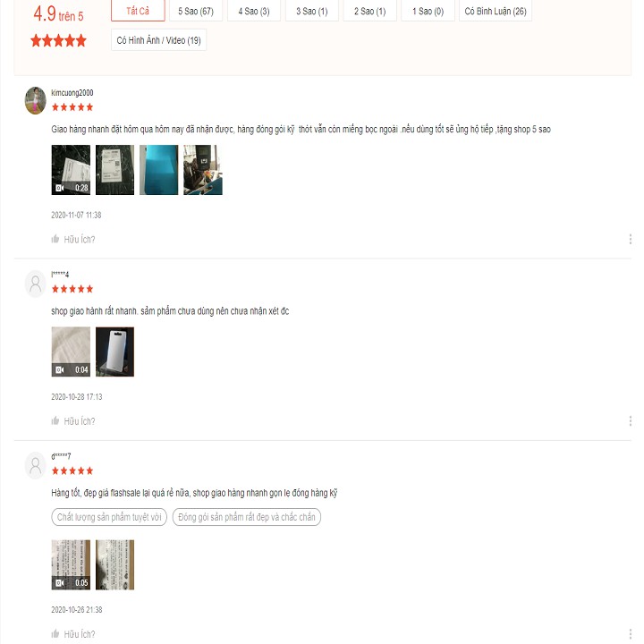This screenshot has width=644, height=644.
Task: Open the turquoise review photo thumbnail
Action: pos(158,170)
